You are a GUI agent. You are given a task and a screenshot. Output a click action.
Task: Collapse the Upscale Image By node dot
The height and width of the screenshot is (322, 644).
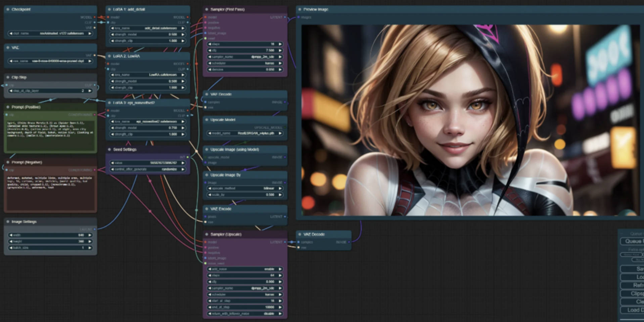pos(206,175)
